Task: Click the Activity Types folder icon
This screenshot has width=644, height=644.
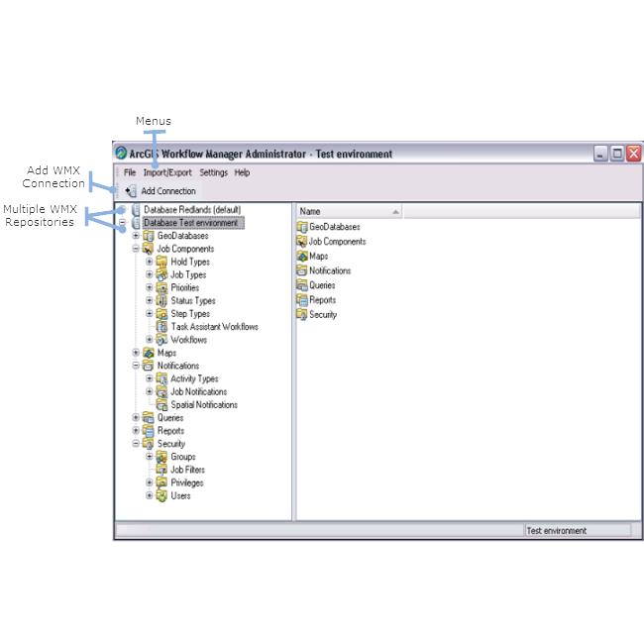Action: tap(161, 378)
